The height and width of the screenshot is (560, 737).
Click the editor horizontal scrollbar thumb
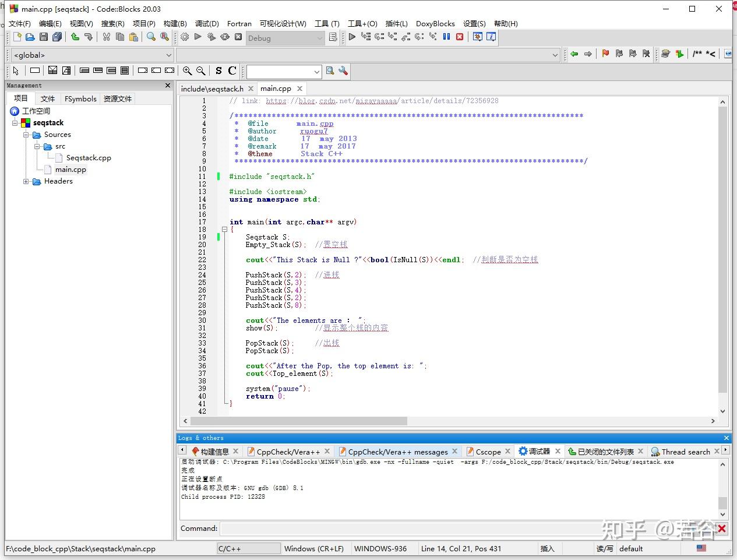pos(299,421)
